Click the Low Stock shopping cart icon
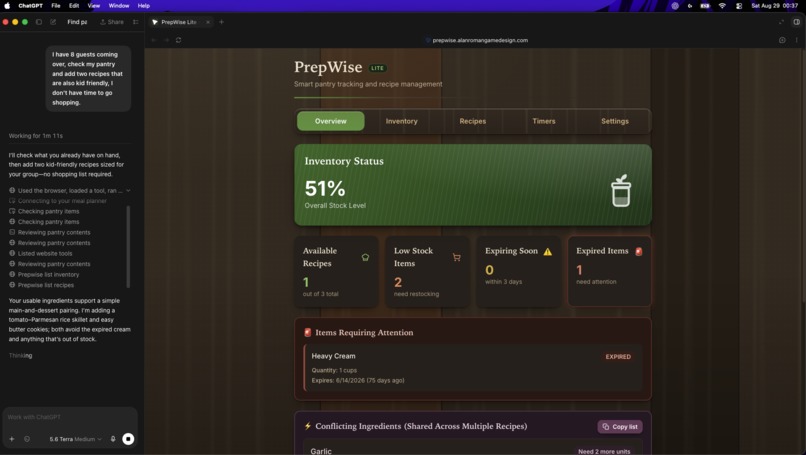 456,257
